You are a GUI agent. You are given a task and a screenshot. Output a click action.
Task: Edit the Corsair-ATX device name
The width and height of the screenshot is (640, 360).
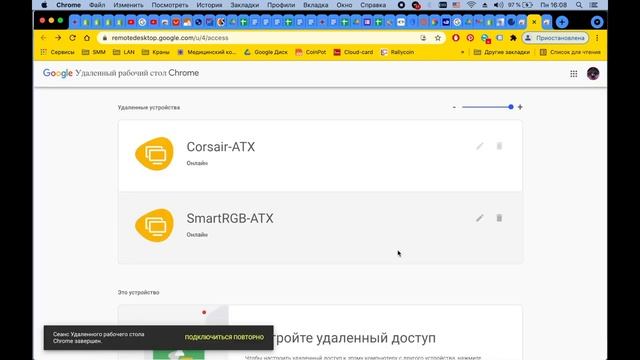480,146
